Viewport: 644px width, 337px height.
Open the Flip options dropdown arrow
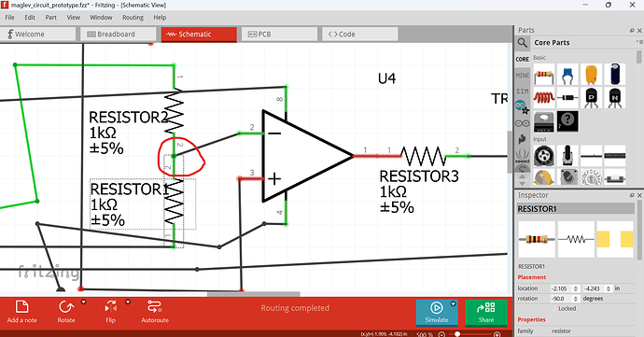point(128,302)
